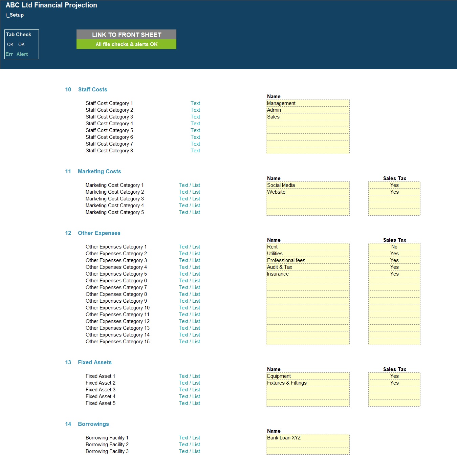Click the Alert legend label in Tab Check
Image resolution: width=457 pixels, height=476 pixels.
(22, 54)
